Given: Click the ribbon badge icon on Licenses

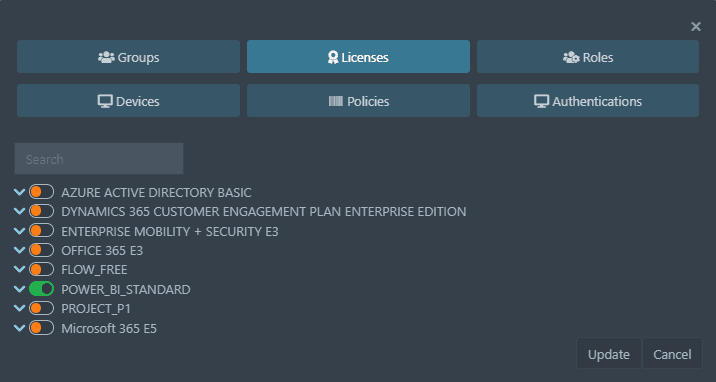Looking at the screenshot, I should point(333,57).
